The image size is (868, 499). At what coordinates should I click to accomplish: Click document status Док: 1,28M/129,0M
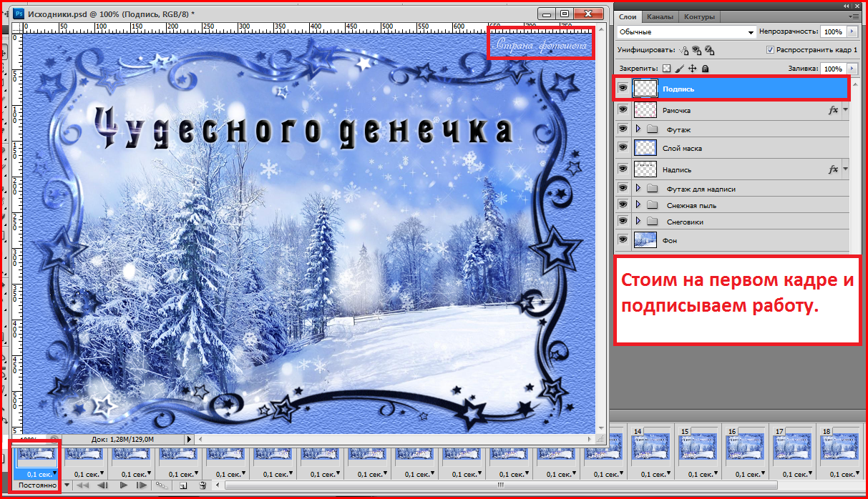122,439
